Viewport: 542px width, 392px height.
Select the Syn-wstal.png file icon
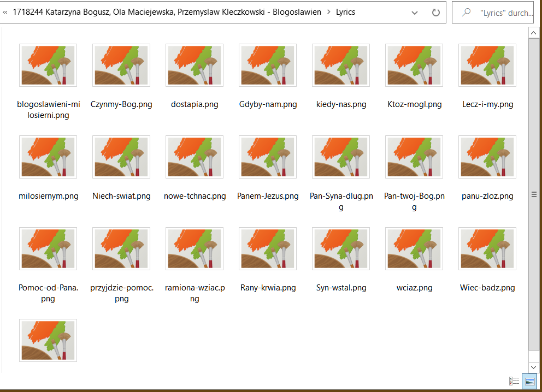click(341, 248)
